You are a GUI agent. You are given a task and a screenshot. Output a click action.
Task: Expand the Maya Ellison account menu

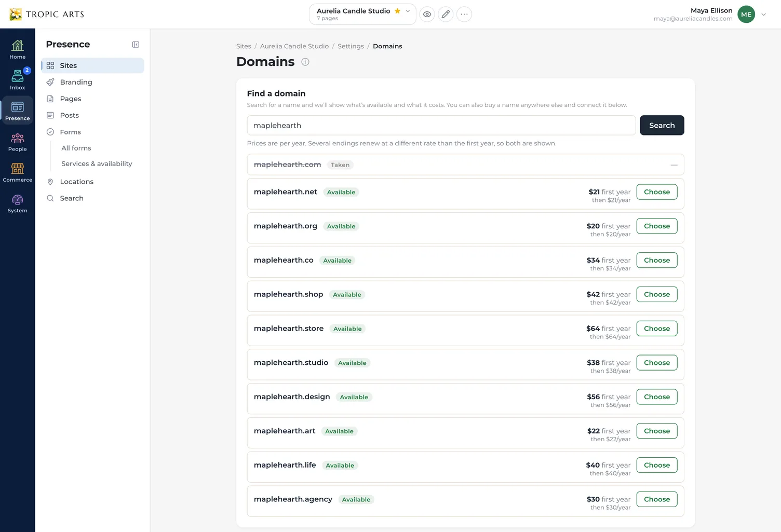(763, 15)
